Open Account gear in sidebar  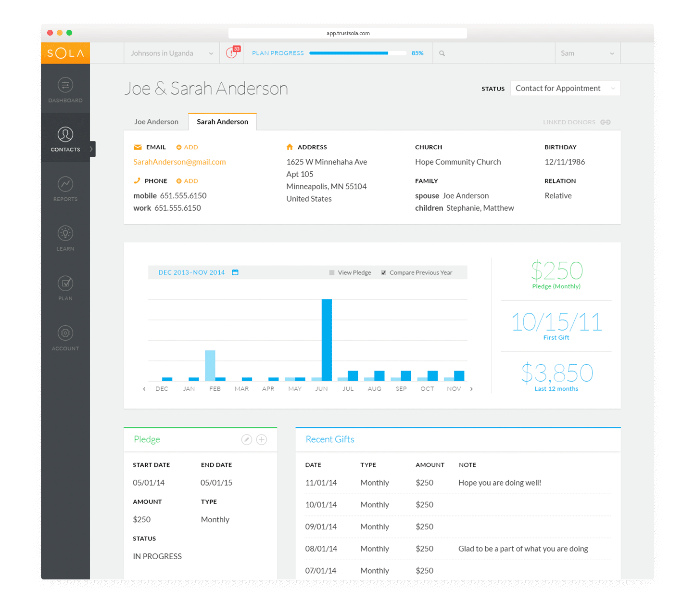coord(65,333)
